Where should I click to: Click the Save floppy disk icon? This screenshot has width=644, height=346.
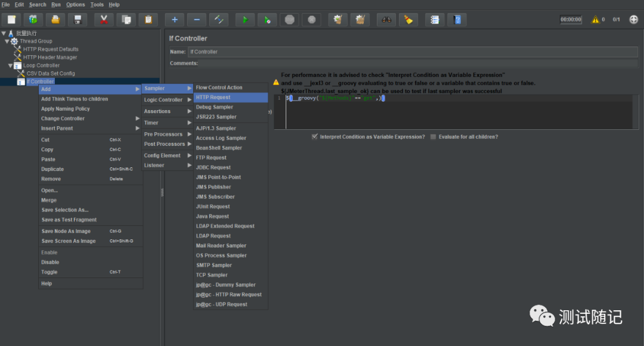point(78,20)
